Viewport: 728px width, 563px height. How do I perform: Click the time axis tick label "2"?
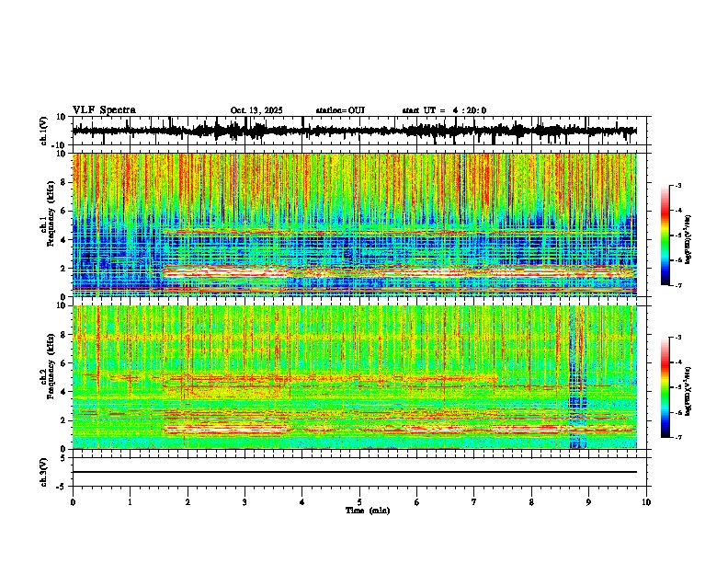click(x=188, y=502)
